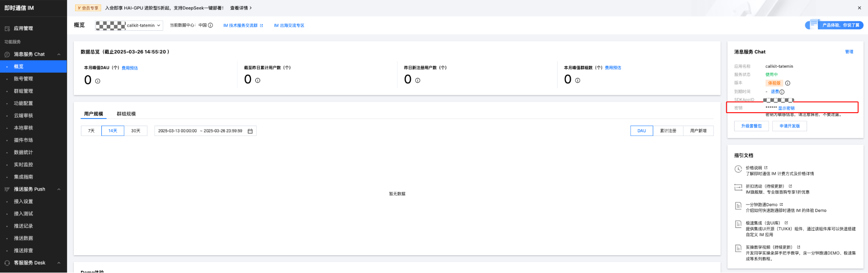Image resolution: width=868 pixels, height=273 pixels.
Task: Switch chart to 累计注册 view
Action: pyautogui.click(x=668, y=131)
